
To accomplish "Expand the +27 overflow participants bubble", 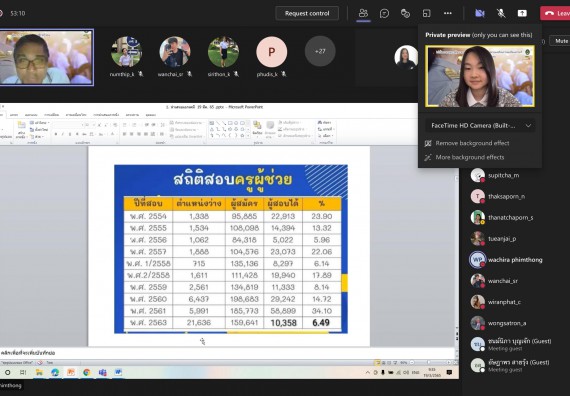I will tap(320, 51).
